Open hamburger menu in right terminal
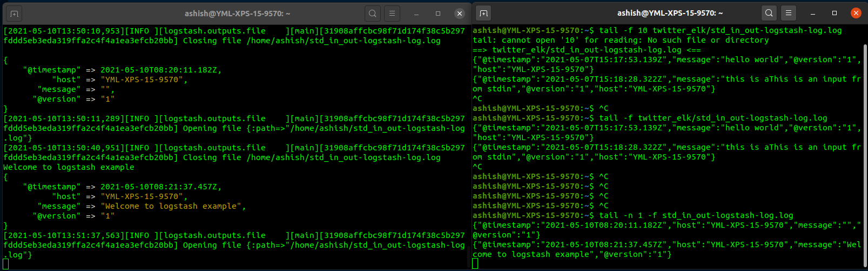Screen dimensions: 868x271 point(789,13)
